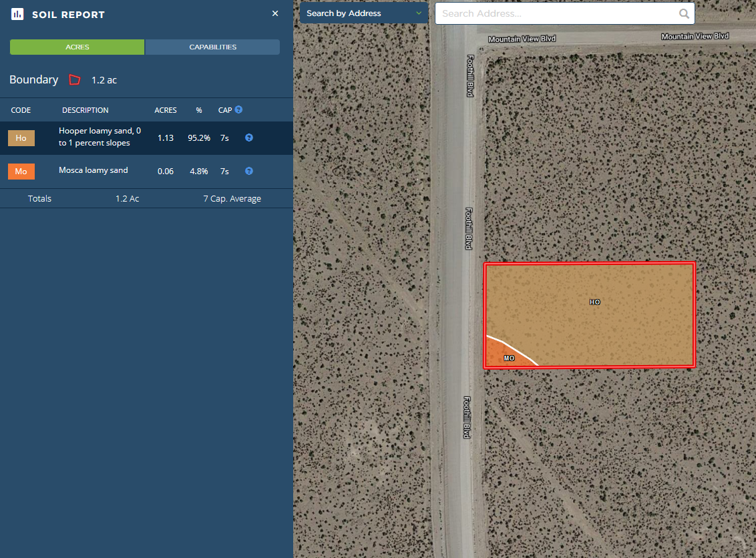The width and height of the screenshot is (756, 558).
Task: Click the HO label on the map
Action: click(x=594, y=302)
